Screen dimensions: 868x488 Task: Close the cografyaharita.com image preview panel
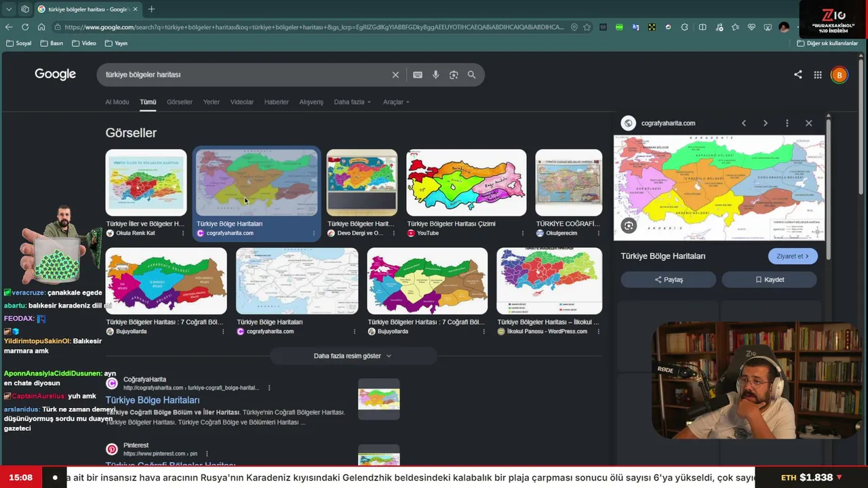click(x=808, y=123)
